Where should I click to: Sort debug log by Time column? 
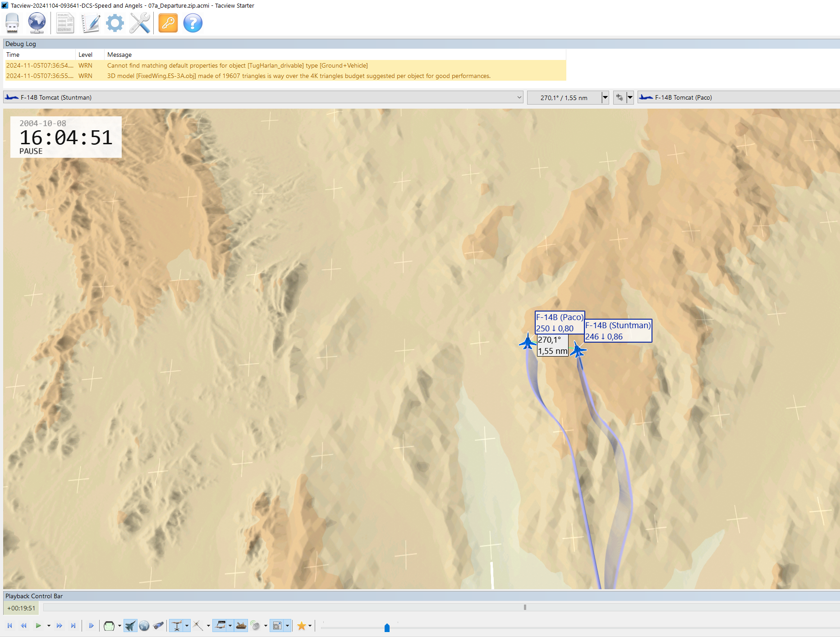(x=40, y=55)
